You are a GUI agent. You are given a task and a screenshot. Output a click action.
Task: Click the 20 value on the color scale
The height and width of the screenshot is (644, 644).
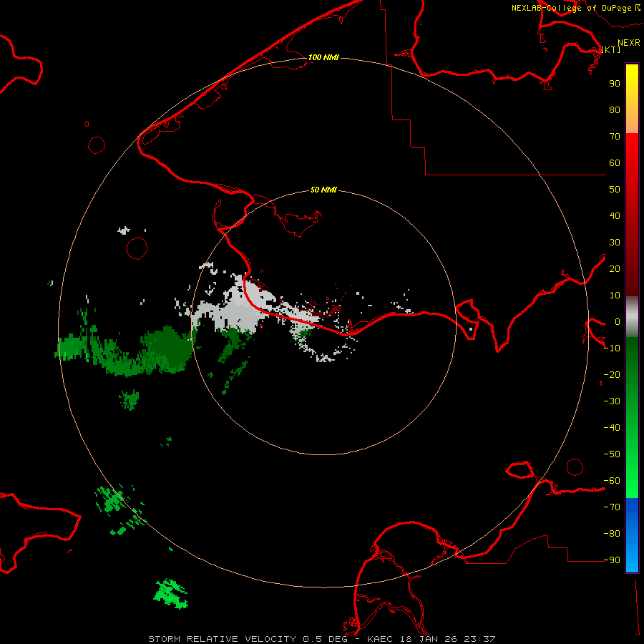[x=615, y=268]
